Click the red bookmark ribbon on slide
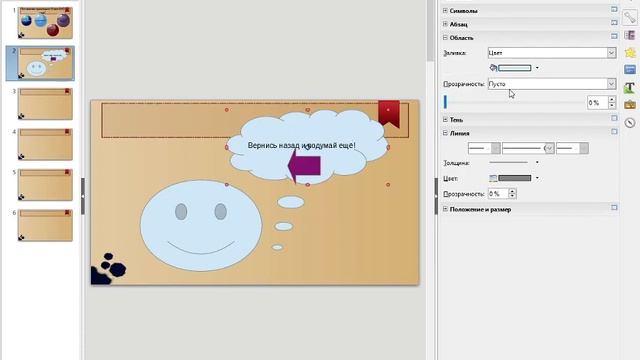The width and height of the screenshot is (640, 360). [x=389, y=113]
